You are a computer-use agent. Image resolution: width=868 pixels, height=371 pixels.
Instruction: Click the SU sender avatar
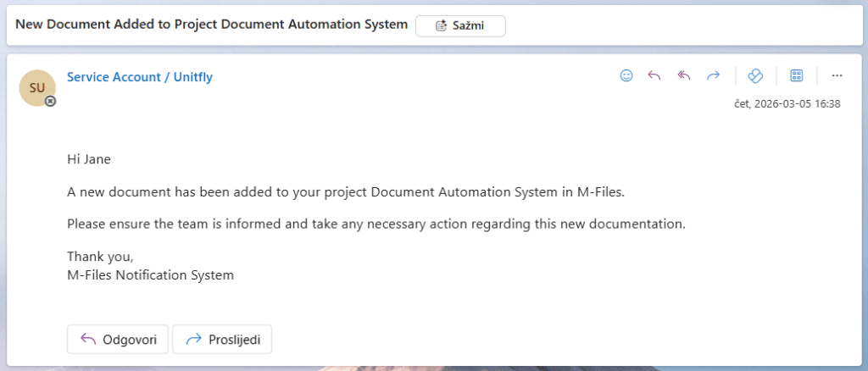click(37, 87)
